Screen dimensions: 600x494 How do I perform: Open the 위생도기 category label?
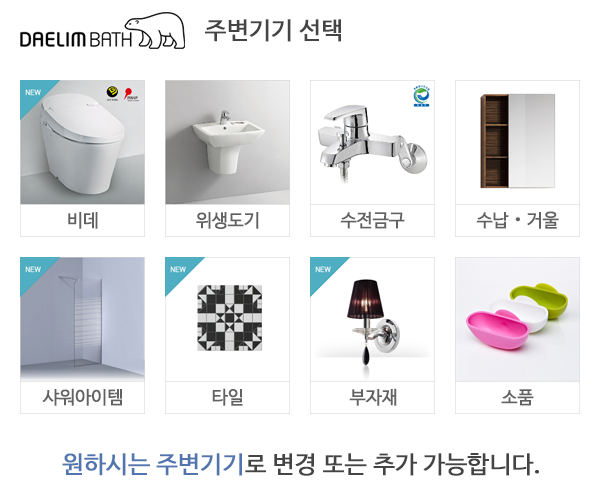pos(227,220)
